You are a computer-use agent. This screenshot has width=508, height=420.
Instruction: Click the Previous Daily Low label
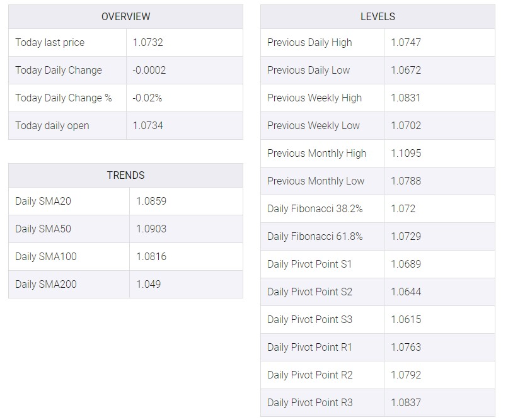tap(308, 71)
